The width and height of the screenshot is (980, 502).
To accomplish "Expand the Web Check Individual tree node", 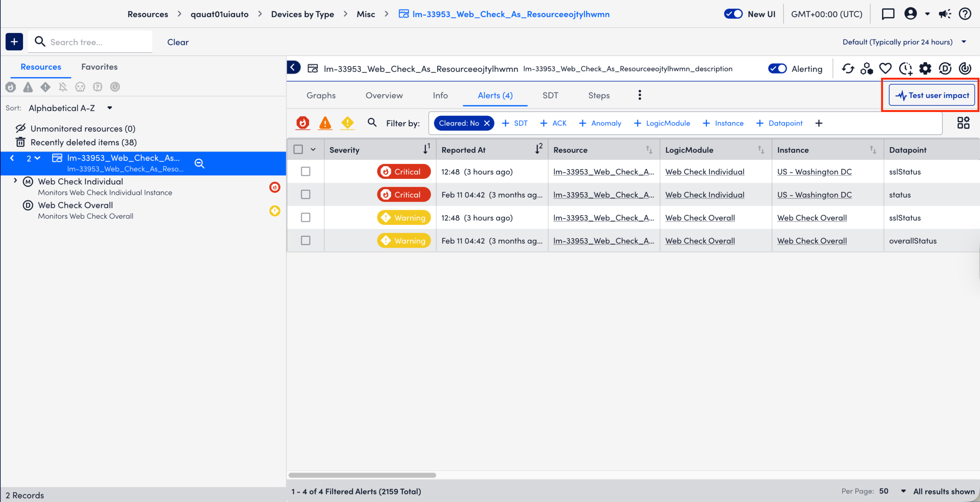I will [15, 180].
